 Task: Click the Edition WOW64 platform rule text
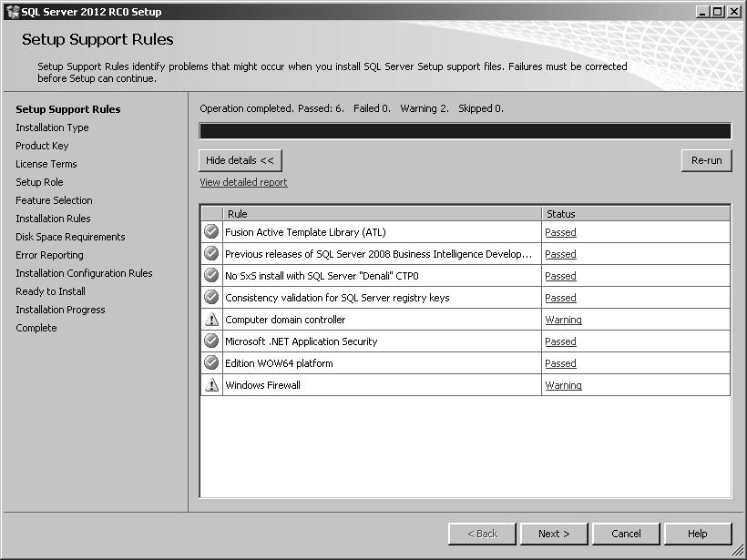[x=279, y=364]
